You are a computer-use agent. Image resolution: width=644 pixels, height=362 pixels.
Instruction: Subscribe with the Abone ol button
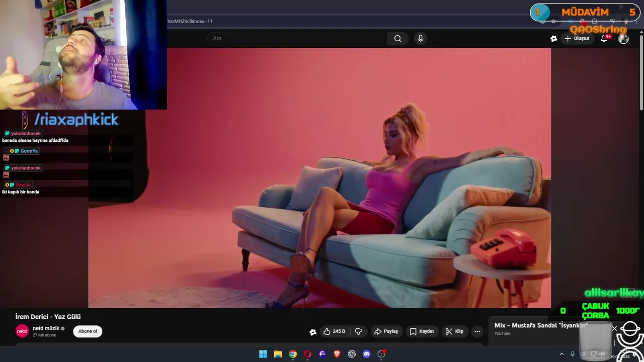coord(88,331)
